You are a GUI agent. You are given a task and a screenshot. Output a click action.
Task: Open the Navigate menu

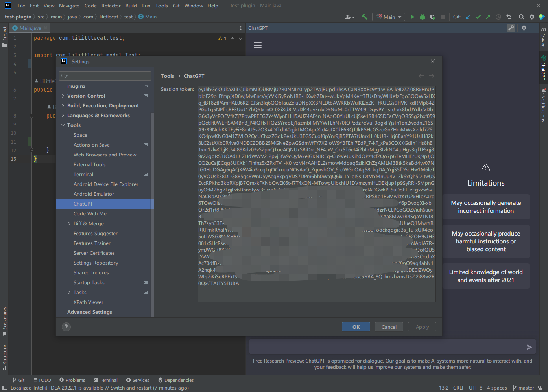[x=69, y=6]
